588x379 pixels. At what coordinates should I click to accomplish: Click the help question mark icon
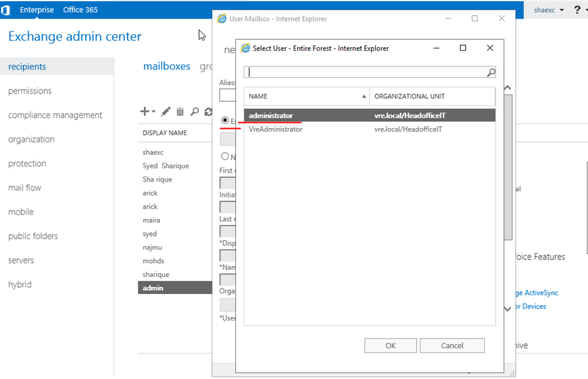point(577,10)
